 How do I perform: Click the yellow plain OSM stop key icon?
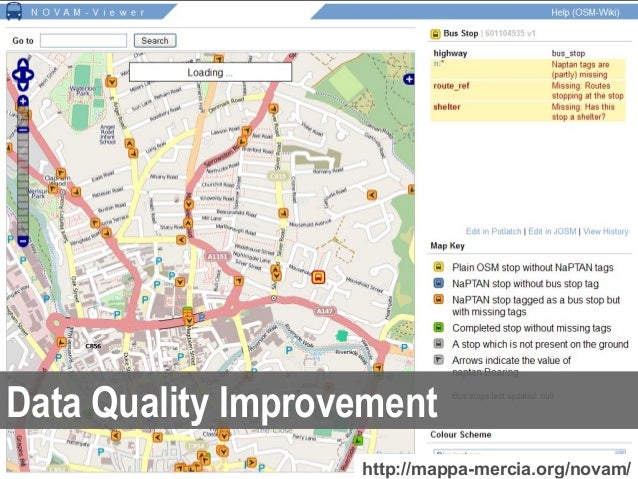tap(438, 267)
